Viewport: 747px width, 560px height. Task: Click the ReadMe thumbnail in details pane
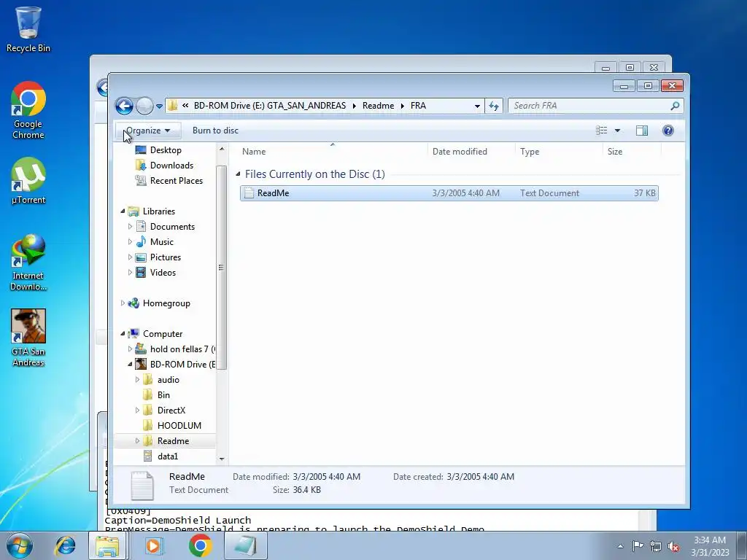(x=142, y=485)
